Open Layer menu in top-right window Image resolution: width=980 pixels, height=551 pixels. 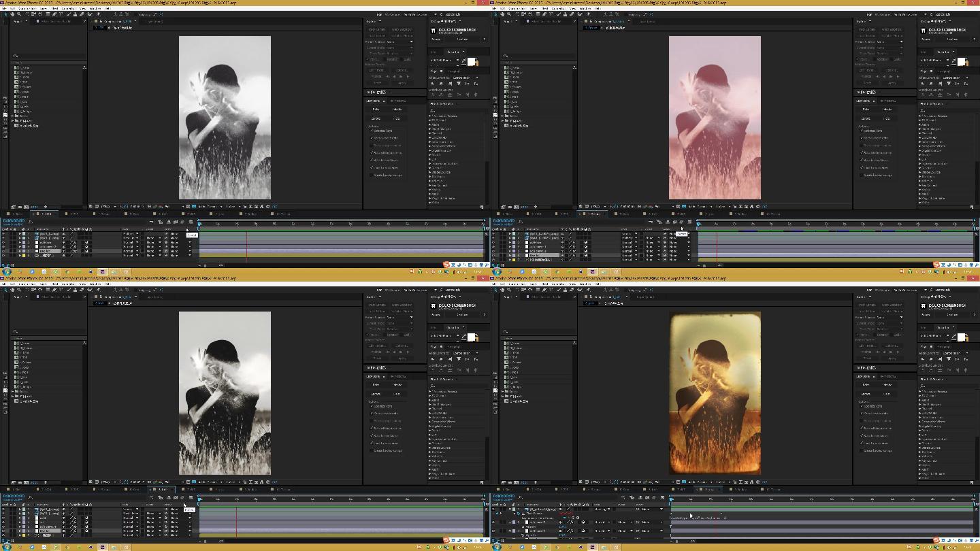[x=534, y=8]
